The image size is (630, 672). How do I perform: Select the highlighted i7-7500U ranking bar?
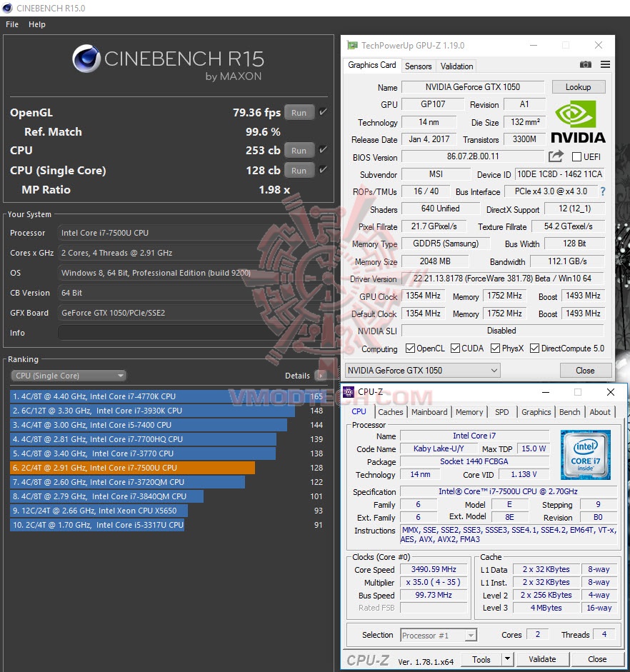(132, 468)
